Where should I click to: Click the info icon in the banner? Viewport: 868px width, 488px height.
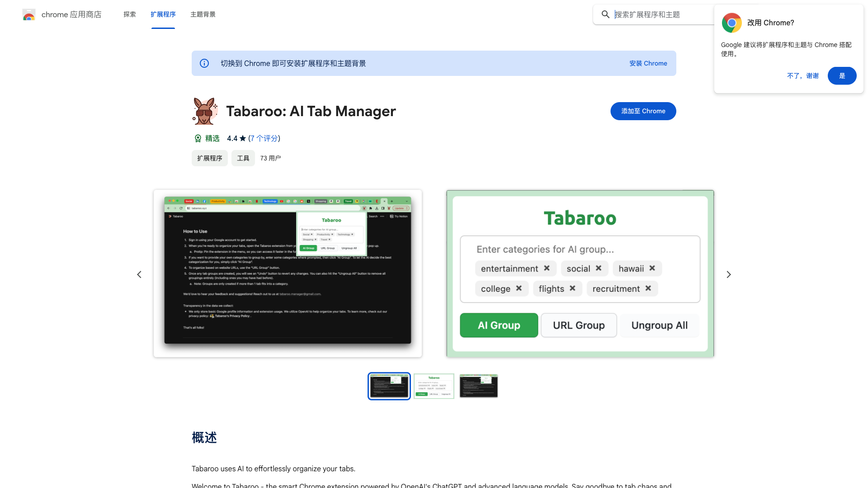click(x=204, y=63)
